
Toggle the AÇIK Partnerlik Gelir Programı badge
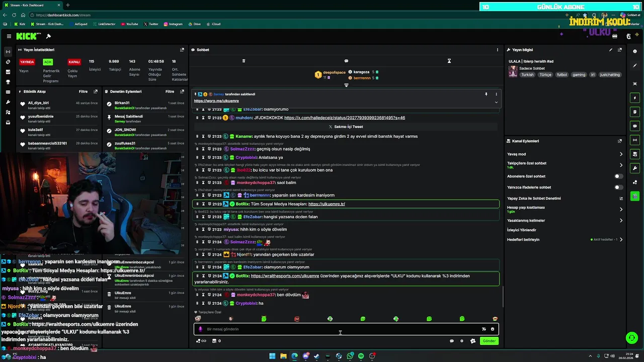point(48,62)
